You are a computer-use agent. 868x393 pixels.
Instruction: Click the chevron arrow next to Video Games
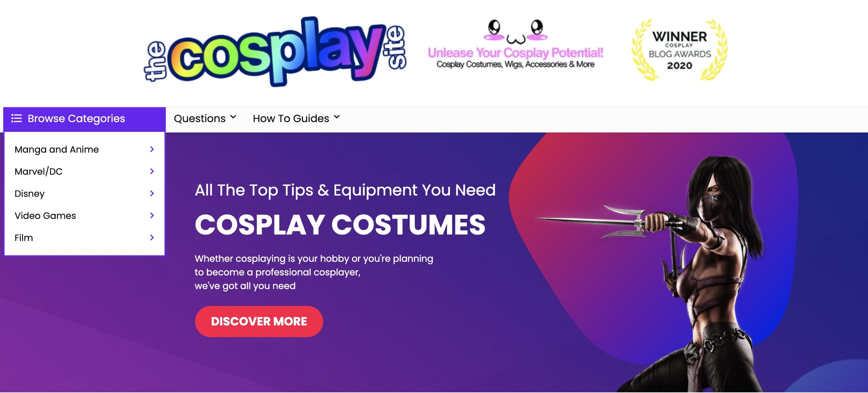coord(152,216)
